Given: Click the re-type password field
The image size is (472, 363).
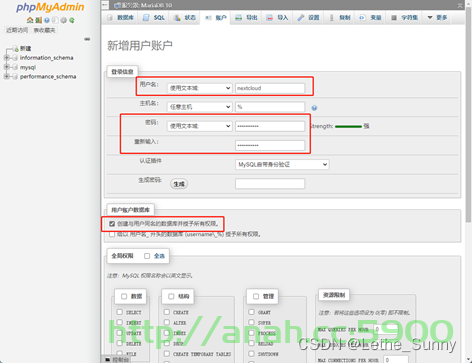Looking at the screenshot, I should point(270,145).
